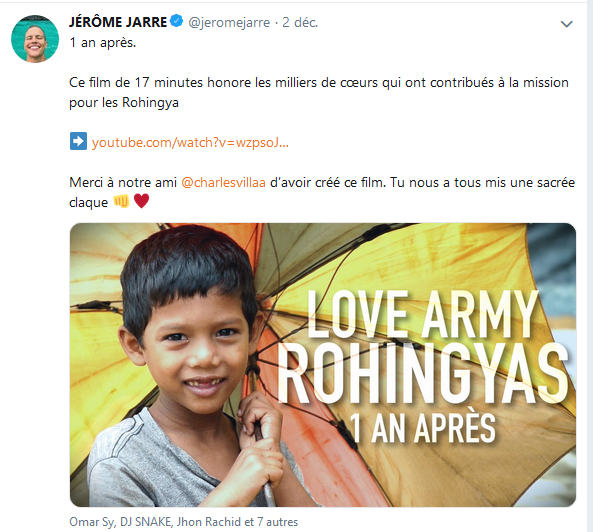Open the 2 déc. timestamp

click(300, 23)
